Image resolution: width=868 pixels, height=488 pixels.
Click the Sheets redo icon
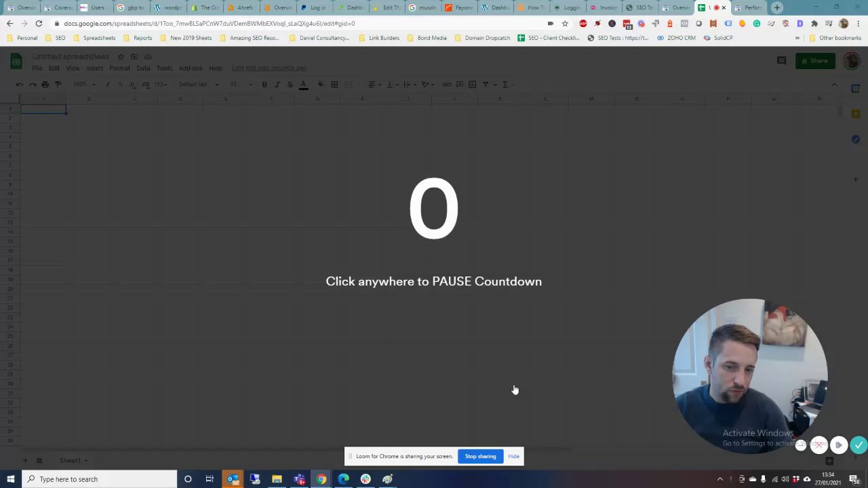click(32, 84)
